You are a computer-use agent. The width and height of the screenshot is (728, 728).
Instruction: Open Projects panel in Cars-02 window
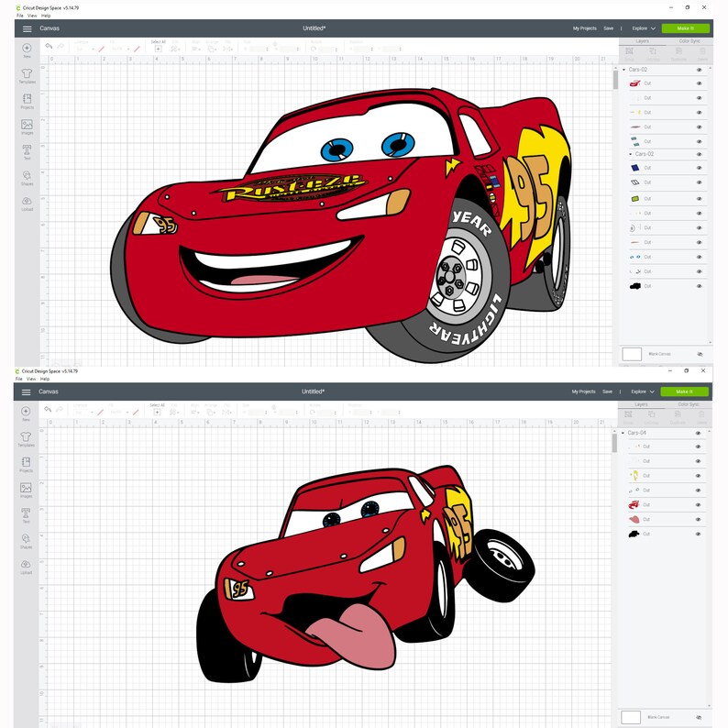(27, 99)
